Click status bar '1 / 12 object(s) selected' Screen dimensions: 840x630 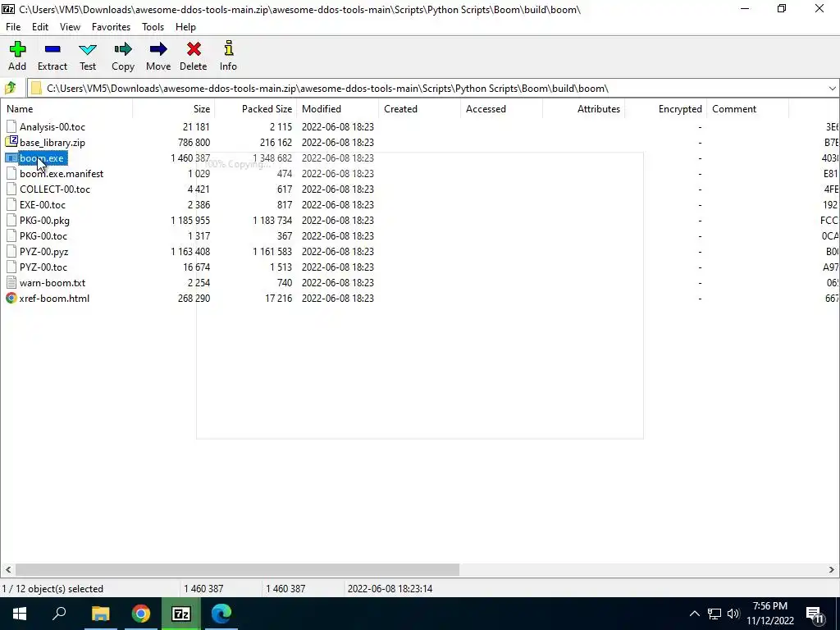point(52,588)
